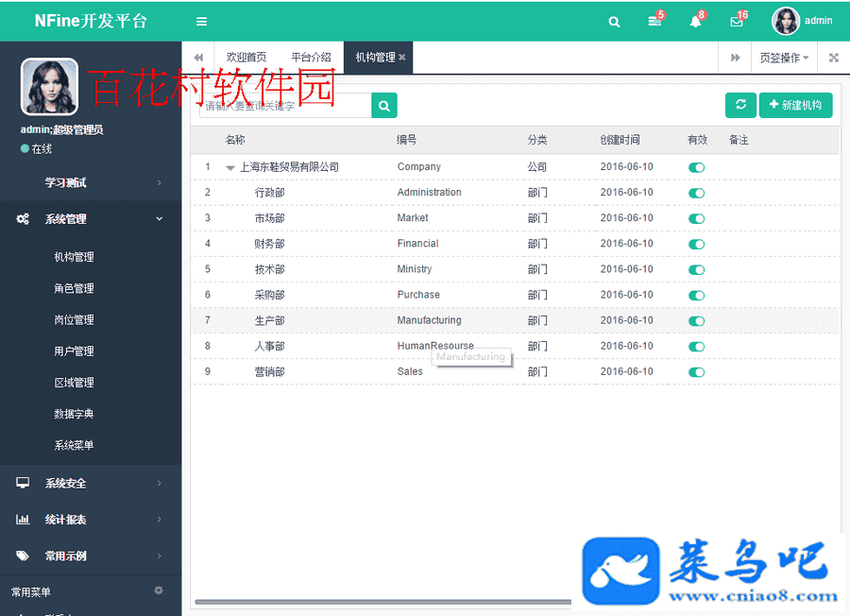Expand the 系统安全 sidebar menu

pyautogui.click(x=91, y=483)
